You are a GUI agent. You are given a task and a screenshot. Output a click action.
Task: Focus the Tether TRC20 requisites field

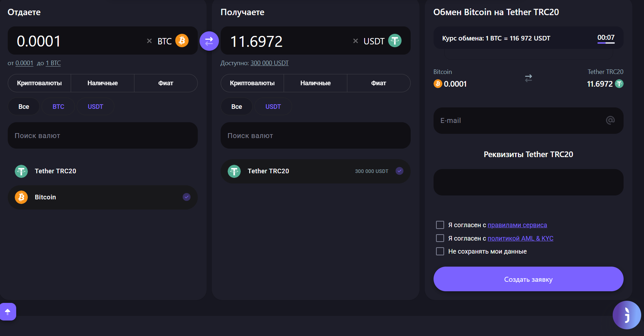pyautogui.click(x=528, y=182)
